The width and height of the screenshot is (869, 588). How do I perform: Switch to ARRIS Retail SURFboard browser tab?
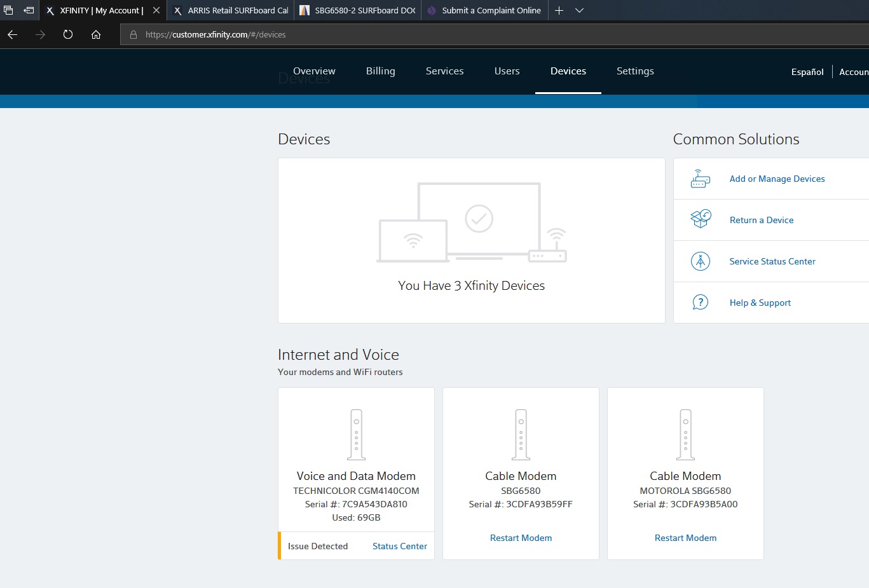[231, 11]
